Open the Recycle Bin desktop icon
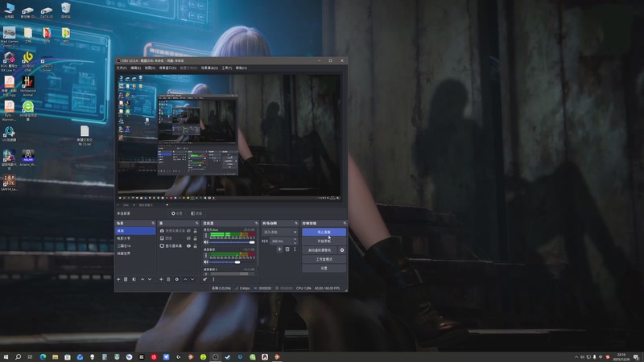 point(66,10)
